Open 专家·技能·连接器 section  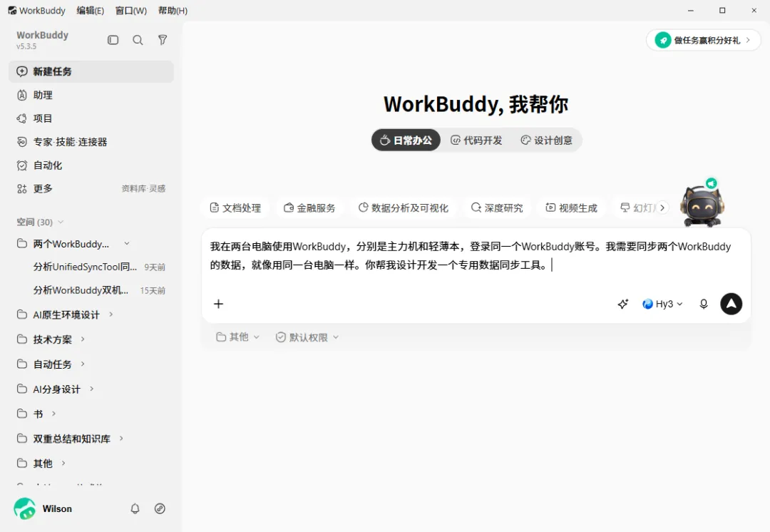[x=91, y=142]
